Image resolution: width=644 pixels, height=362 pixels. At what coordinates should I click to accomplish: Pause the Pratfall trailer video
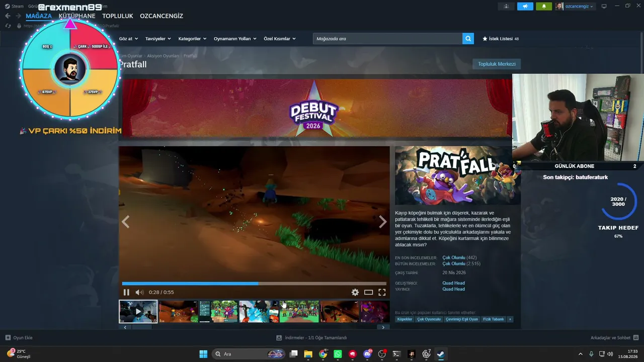(126, 292)
